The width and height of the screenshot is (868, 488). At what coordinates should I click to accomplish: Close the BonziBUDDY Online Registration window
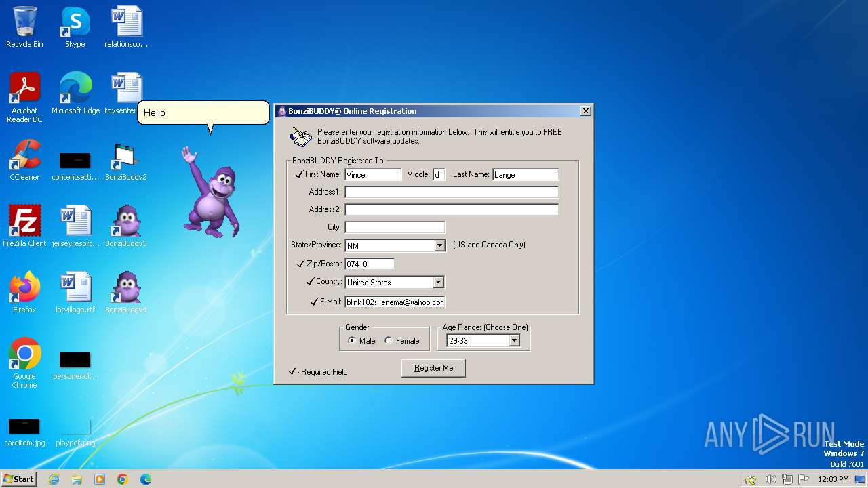[x=586, y=111]
